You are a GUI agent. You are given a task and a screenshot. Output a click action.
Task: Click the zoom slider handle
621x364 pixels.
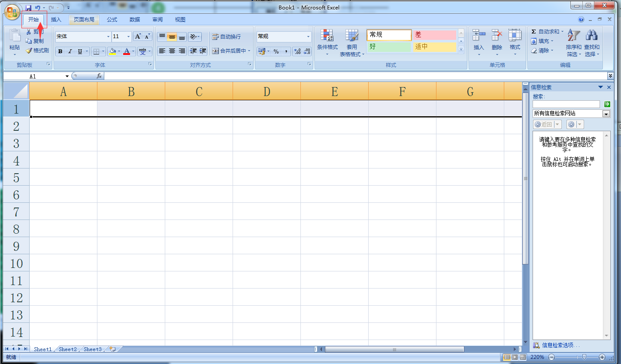(x=584, y=357)
